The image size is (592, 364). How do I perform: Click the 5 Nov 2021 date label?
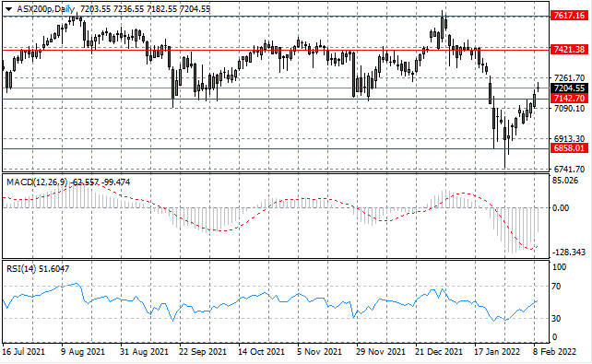(320, 352)
